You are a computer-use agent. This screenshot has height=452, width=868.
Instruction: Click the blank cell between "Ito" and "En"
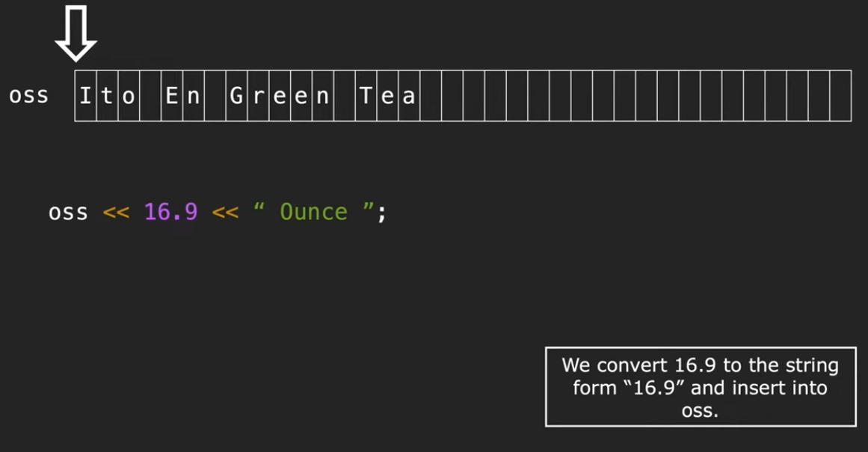tap(150, 96)
